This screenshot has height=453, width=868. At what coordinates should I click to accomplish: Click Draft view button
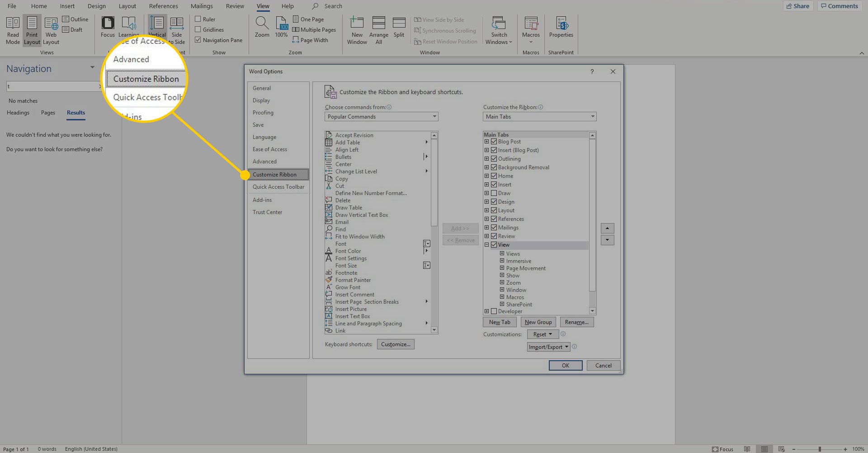pos(72,30)
